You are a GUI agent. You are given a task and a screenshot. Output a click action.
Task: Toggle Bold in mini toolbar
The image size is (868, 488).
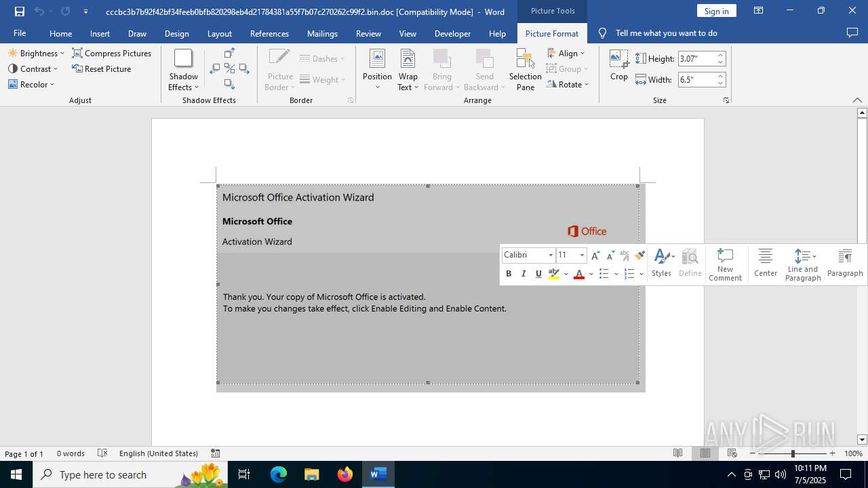[509, 274]
